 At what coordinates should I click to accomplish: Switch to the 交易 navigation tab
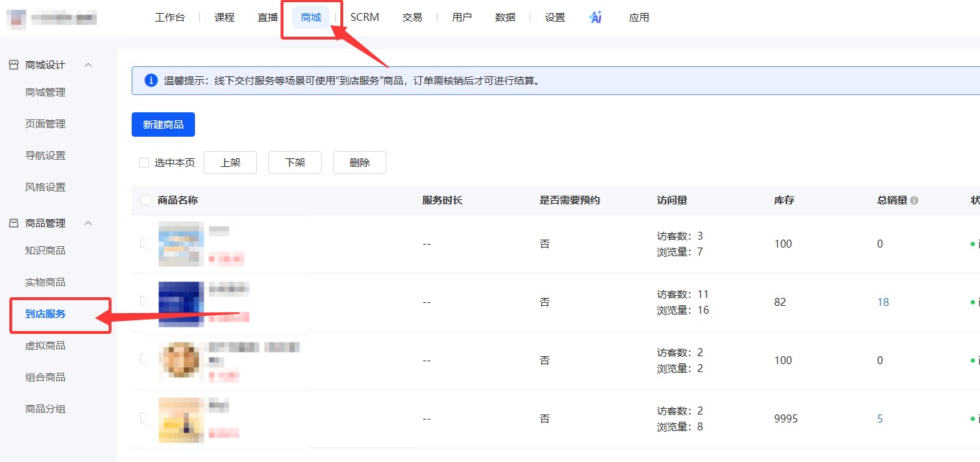tap(412, 17)
